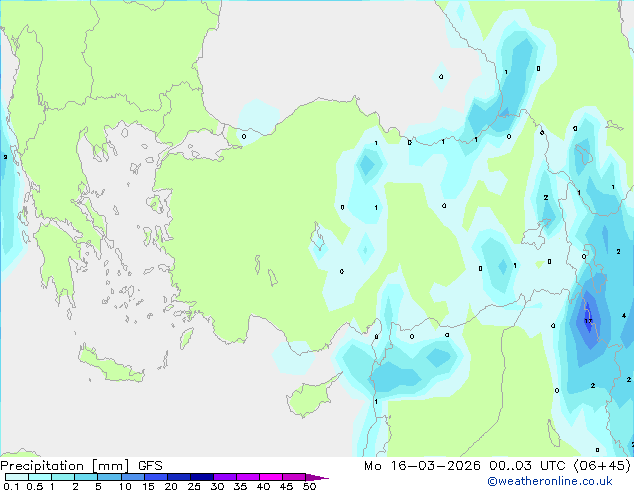Click the 0.1–0.5 mm palest legend swatch
The height and width of the screenshot is (490, 634).
click(17, 477)
